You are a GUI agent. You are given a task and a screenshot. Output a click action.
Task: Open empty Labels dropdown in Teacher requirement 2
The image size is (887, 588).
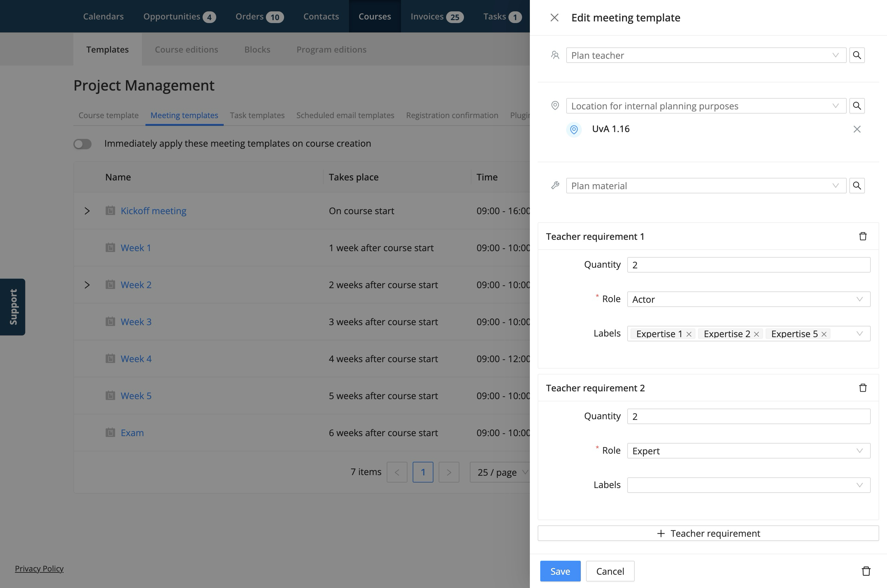click(x=749, y=485)
